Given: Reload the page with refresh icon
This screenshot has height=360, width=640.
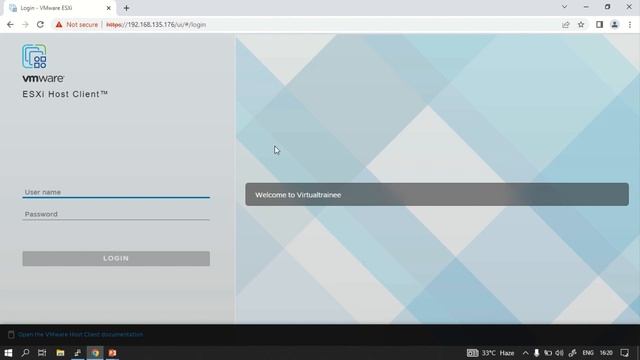Looking at the screenshot, I should pyautogui.click(x=40, y=24).
